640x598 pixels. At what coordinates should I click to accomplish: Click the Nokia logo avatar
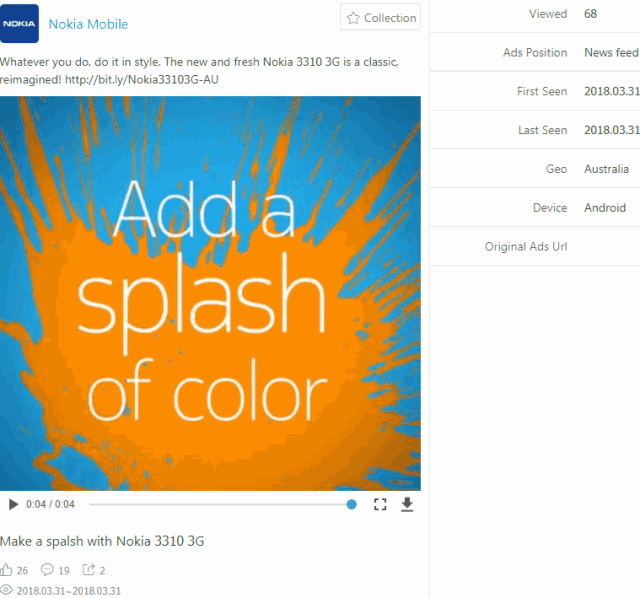point(19,23)
